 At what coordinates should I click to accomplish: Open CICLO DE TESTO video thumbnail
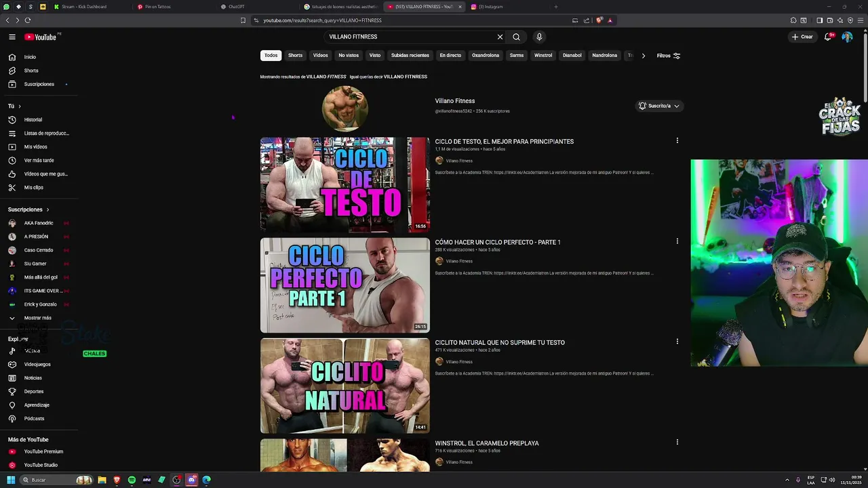[345, 184]
